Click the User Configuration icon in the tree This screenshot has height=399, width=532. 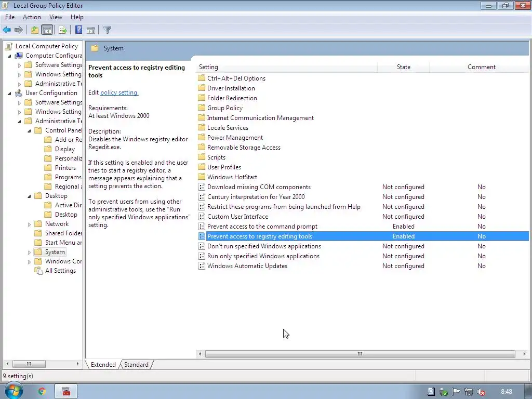(19, 93)
